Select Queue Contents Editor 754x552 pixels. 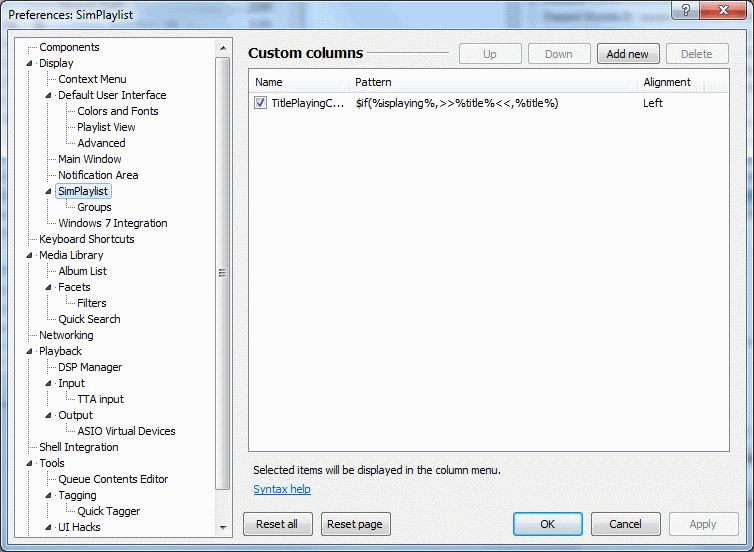113,479
